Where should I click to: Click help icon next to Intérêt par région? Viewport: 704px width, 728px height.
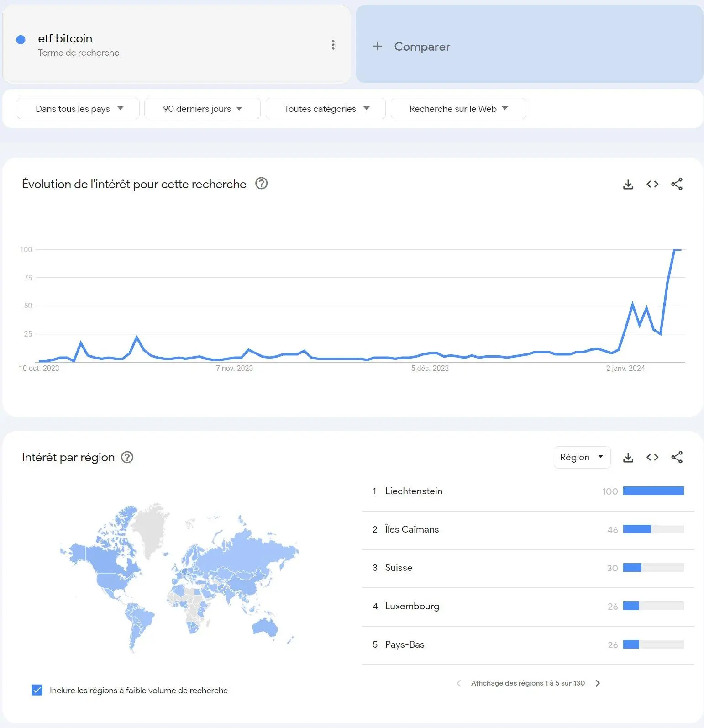click(x=127, y=457)
